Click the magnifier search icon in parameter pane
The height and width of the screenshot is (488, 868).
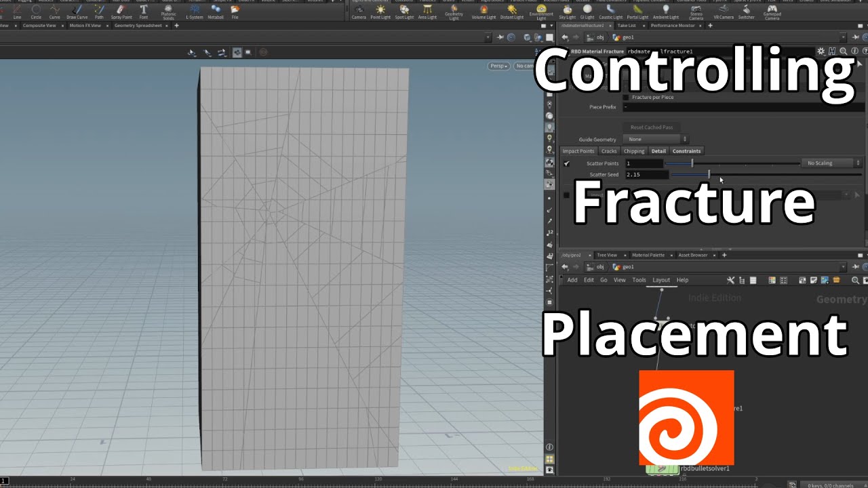pos(844,51)
